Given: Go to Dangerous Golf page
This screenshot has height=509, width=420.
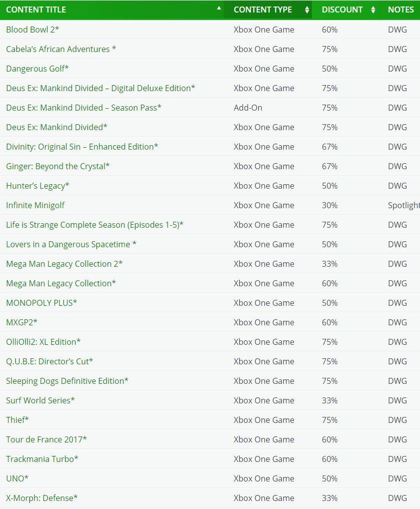Looking at the screenshot, I should (38, 69).
